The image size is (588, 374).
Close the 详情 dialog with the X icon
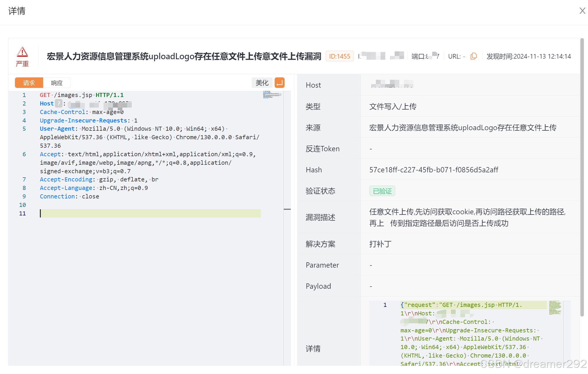click(582, 11)
